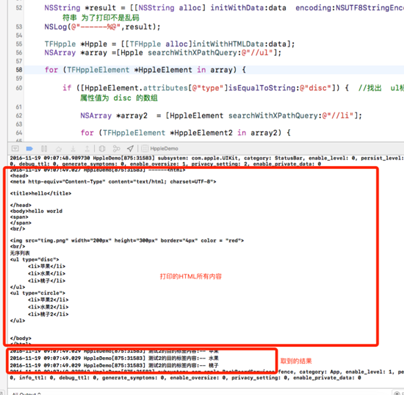This screenshot has height=395, width=404.
Task: Add a breakpoint at line number 58
Action: pos(19,70)
